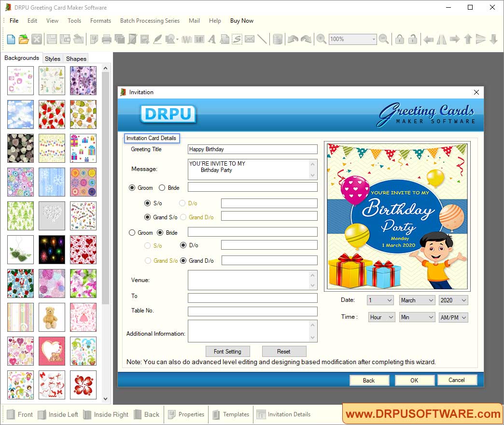The width and height of the screenshot is (504, 425).
Task: Select the first Bride radio button
Action: [162, 188]
